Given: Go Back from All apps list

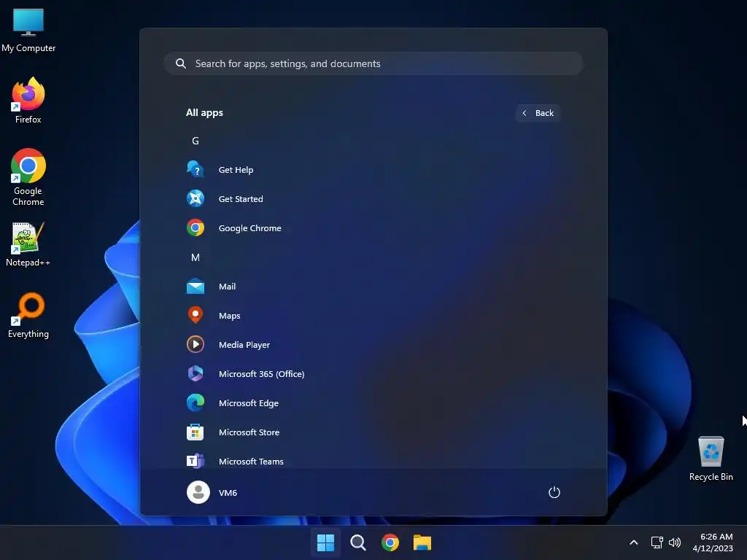Looking at the screenshot, I should coord(538,113).
